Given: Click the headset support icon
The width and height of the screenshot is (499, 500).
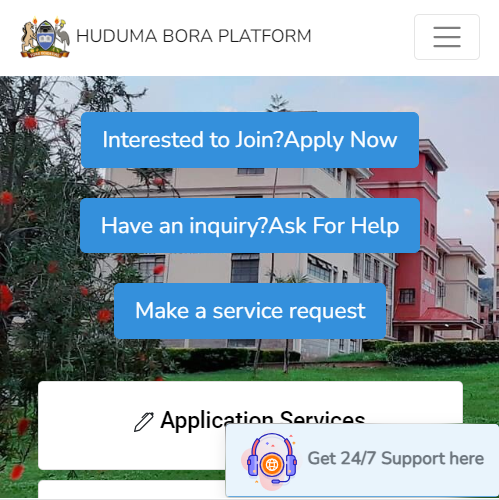Looking at the screenshot, I should pyautogui.click(x=272, y=461).
